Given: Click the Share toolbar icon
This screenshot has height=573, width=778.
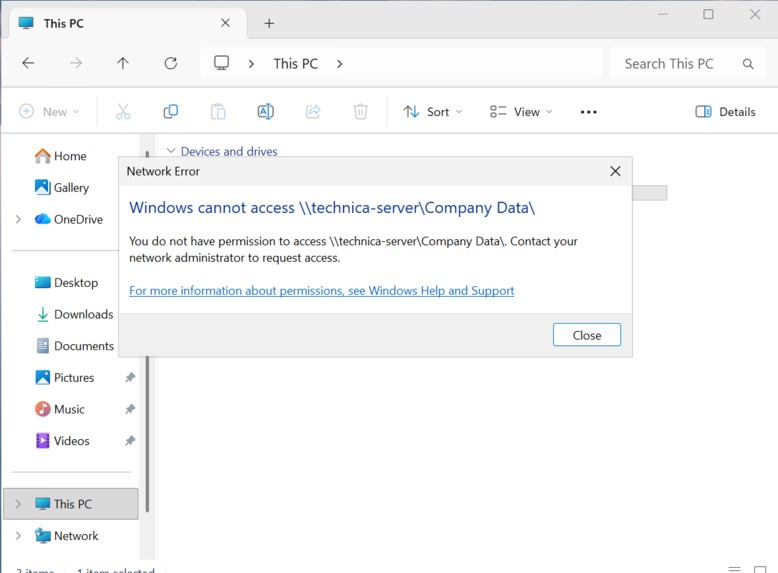Looking at the screenshot, I should click(313, 112).
